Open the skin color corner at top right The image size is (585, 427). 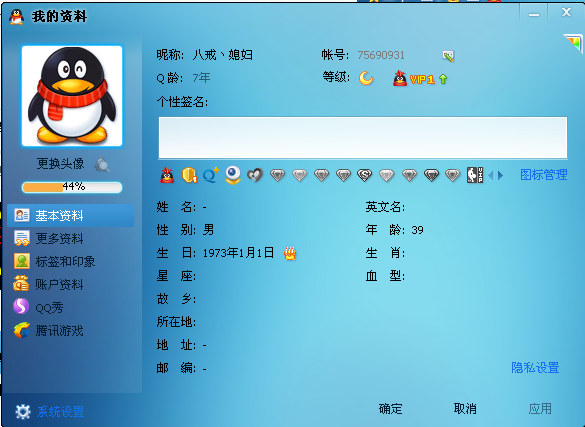[x=574, y=43]
